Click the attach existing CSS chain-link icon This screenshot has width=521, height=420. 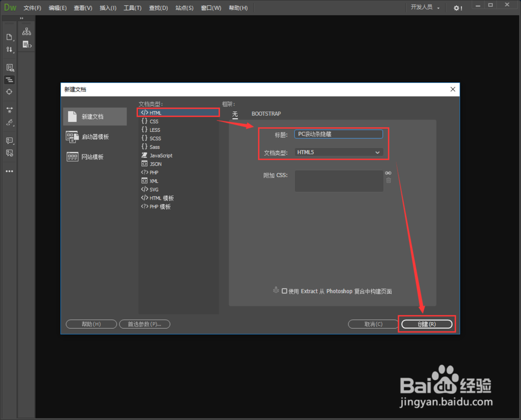pos(388,173)
